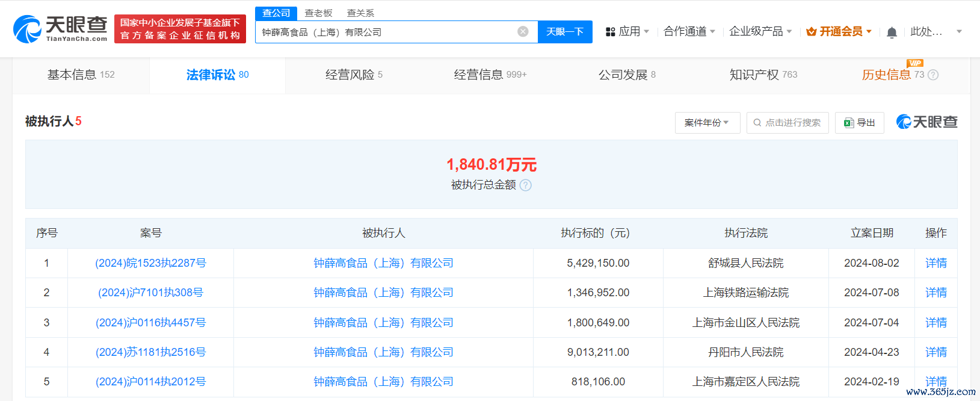Click the amount 818,106.00
The image size is (980, 401).
coord(598,382)
